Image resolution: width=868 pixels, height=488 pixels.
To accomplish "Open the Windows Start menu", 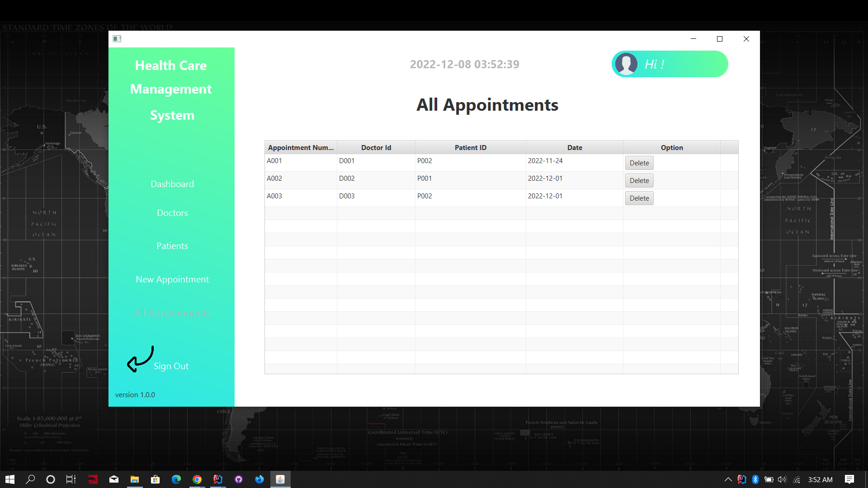I will coord(10,479).
